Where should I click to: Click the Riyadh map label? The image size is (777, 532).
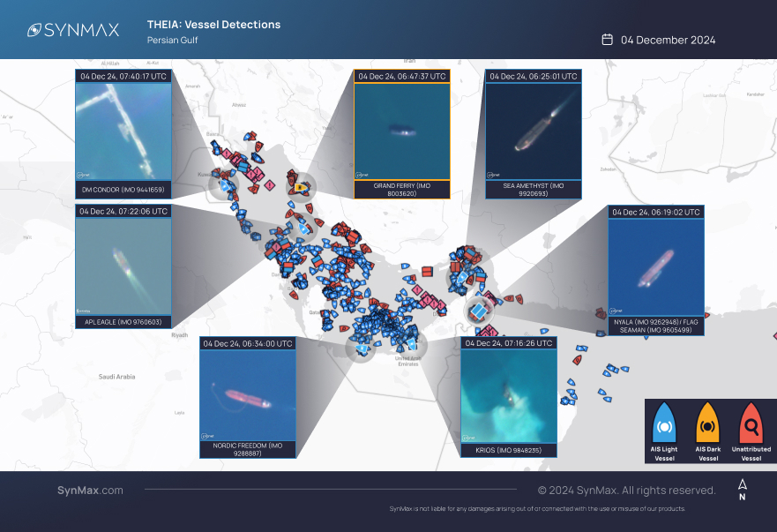tap(180, 335)
